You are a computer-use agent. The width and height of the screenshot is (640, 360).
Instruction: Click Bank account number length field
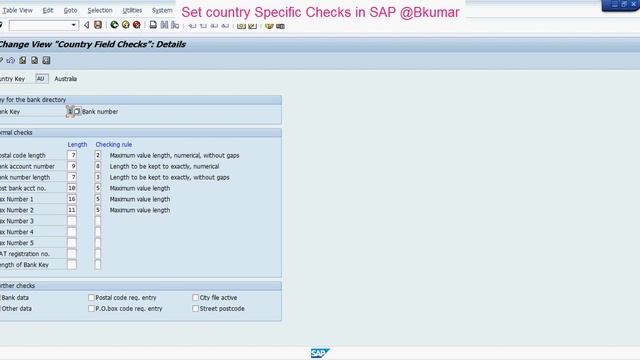pos(72,167)
